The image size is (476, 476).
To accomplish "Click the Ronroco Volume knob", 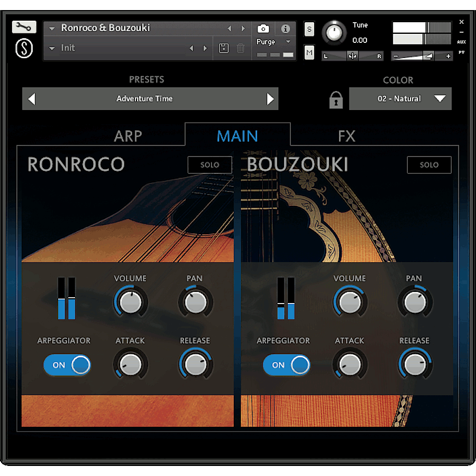I will click(x=131, y=302).
